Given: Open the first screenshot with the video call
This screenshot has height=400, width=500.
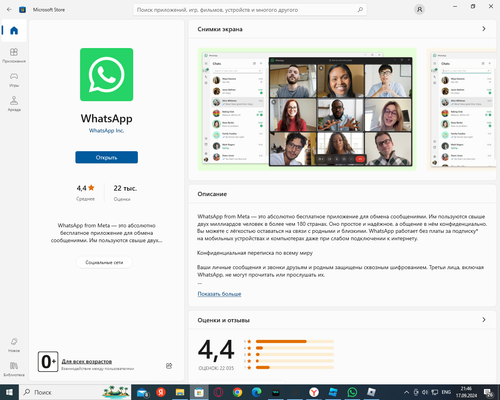Looking at the screenshot, I should tap(307, 109).
